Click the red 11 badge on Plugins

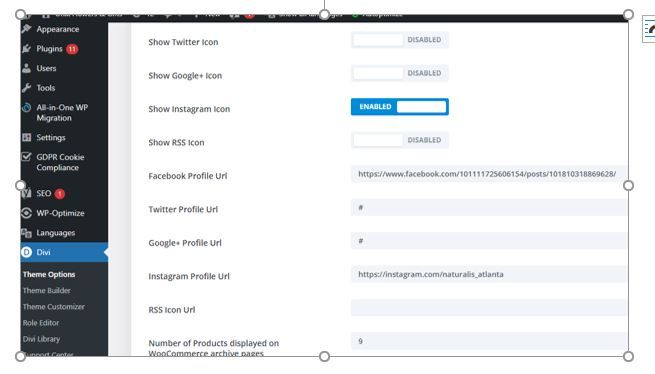coord(72,49)
